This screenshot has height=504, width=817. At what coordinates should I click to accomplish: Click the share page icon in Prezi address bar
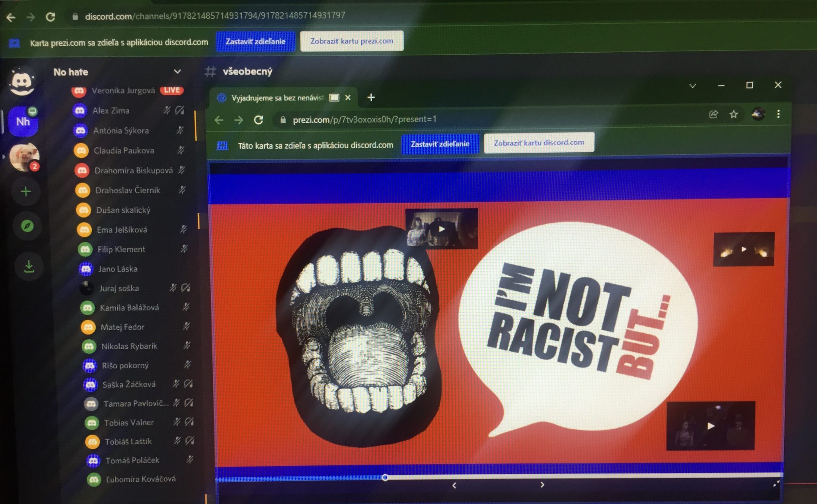click(x=714, y=114)
